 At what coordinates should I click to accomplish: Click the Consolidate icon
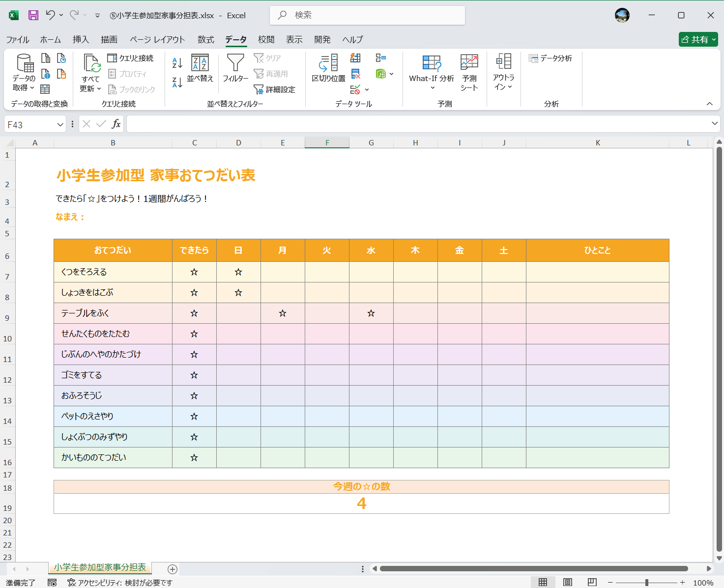[x=381, y=58]
